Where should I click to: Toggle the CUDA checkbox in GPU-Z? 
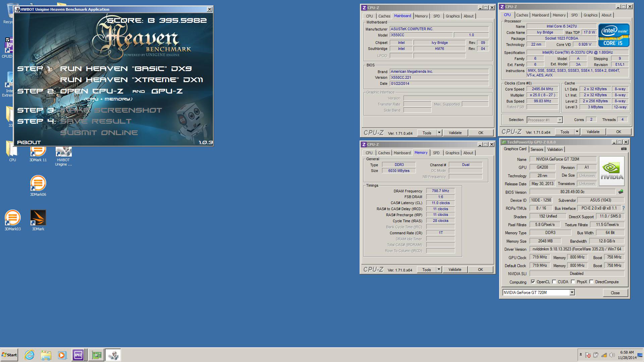click(554, 282)
